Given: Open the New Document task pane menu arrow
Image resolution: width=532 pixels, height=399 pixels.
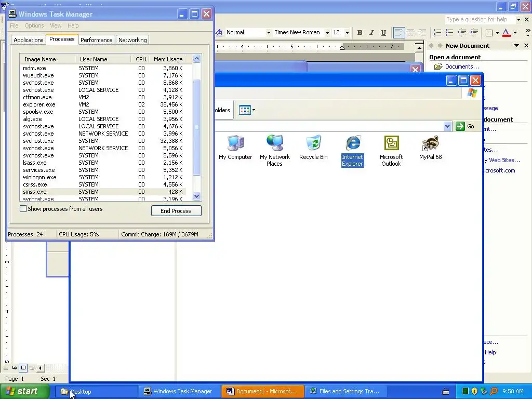Looking at the screenshot, I should [x=516, y=46].
